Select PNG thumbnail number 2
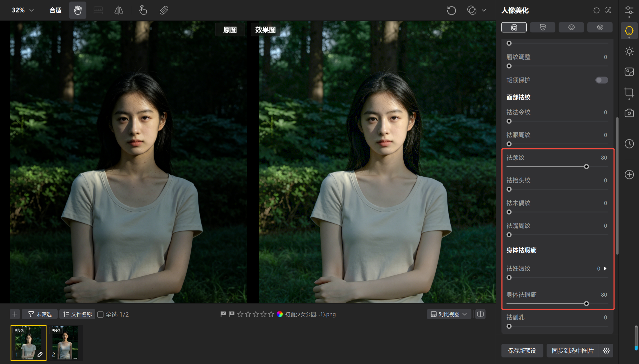This screenshot has width=639, height=364. pos(65,343)
